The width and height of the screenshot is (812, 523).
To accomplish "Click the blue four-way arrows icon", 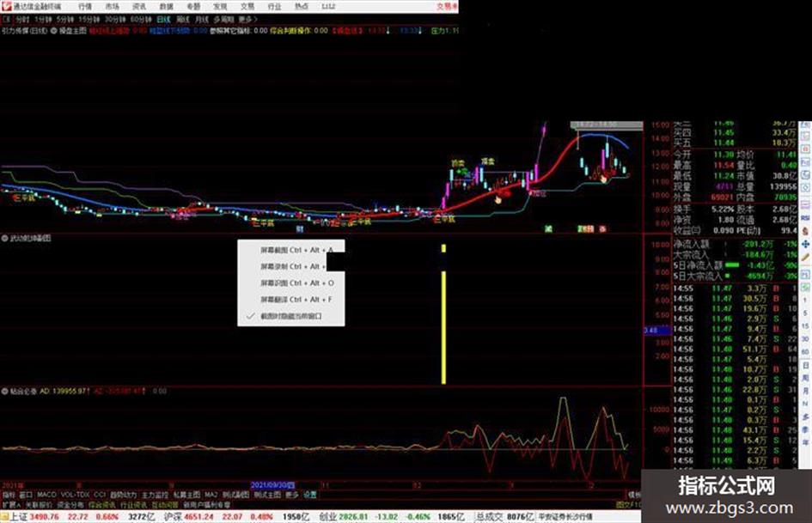I will pyautogui.click(x=805, y=244).
